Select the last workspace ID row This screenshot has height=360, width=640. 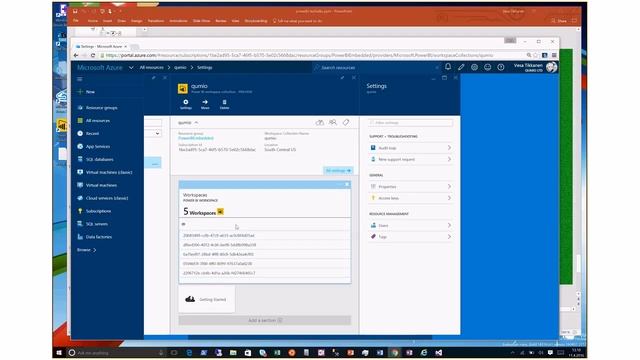click(x=264, y=273)
